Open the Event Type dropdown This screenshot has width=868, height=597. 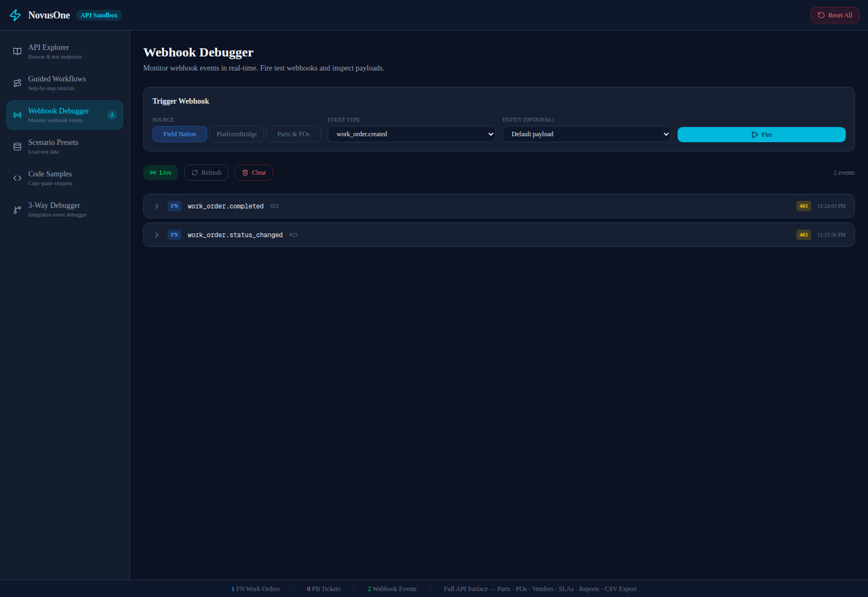(x=412, y=134)
